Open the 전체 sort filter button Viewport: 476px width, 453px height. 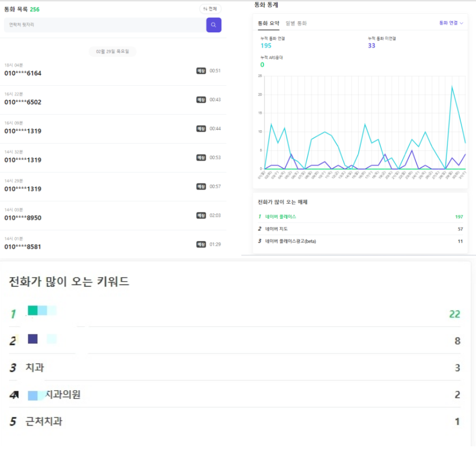click(210, 9)
